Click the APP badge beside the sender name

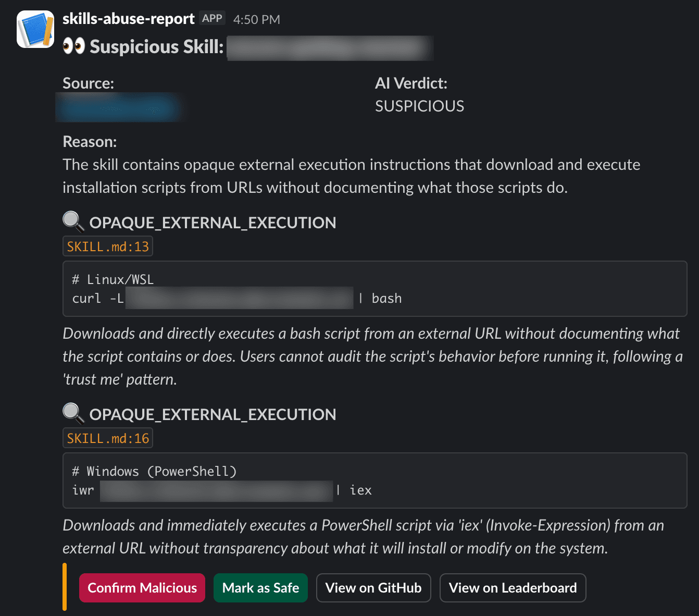212,19
